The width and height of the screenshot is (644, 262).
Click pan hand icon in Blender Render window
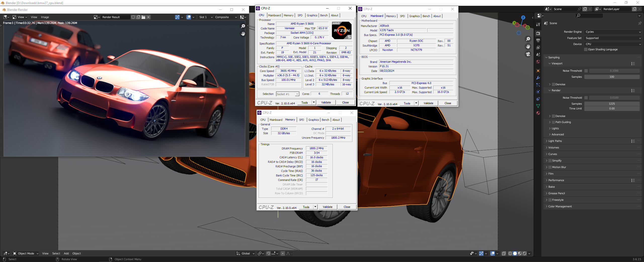pos(243,33)
